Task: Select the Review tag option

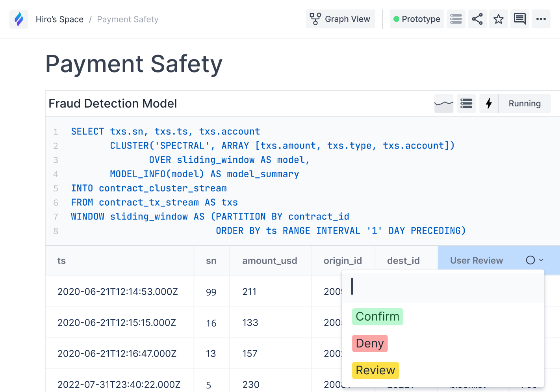Action: (x=375, y=370)
